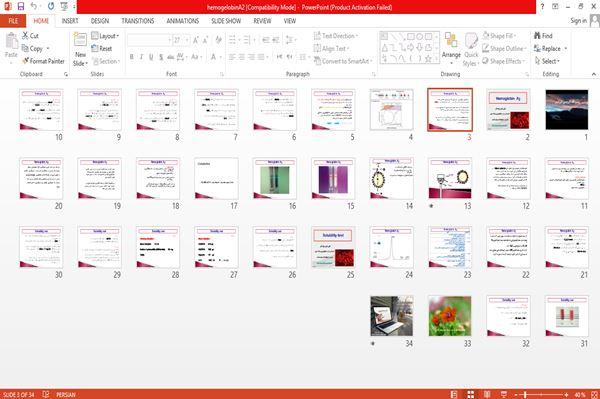This screenshot has height=399, width=600.
Task: Switch to Reading view icon in status bar
Action: point(487,394)
